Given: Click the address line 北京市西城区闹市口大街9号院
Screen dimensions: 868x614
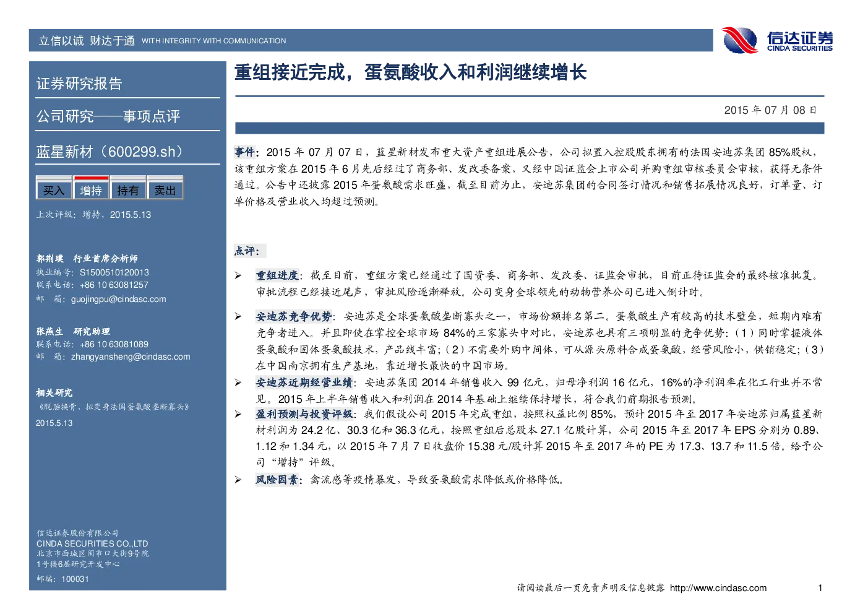Looking at the screenshot, I should [93, 553].
